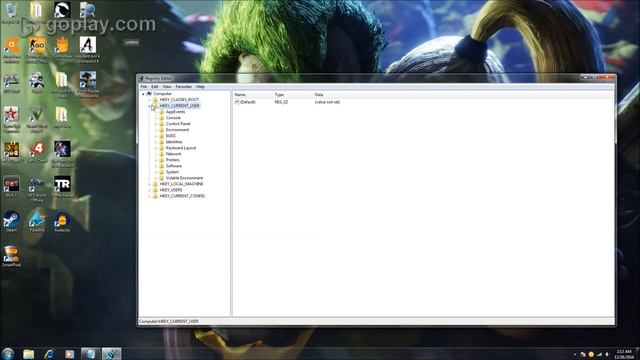Expand the Keyboard Layout key arrow
The height and width of the screenshot is (360, 640).
[156, 148]
